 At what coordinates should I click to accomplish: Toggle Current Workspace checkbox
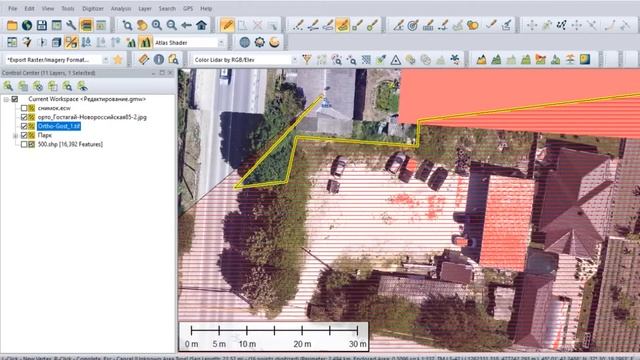(15, 99)
